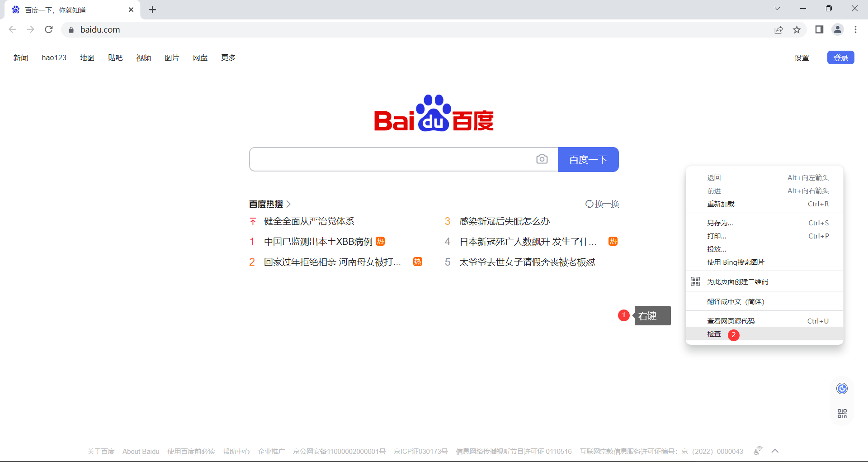Click the share page icon

point(778,30)
